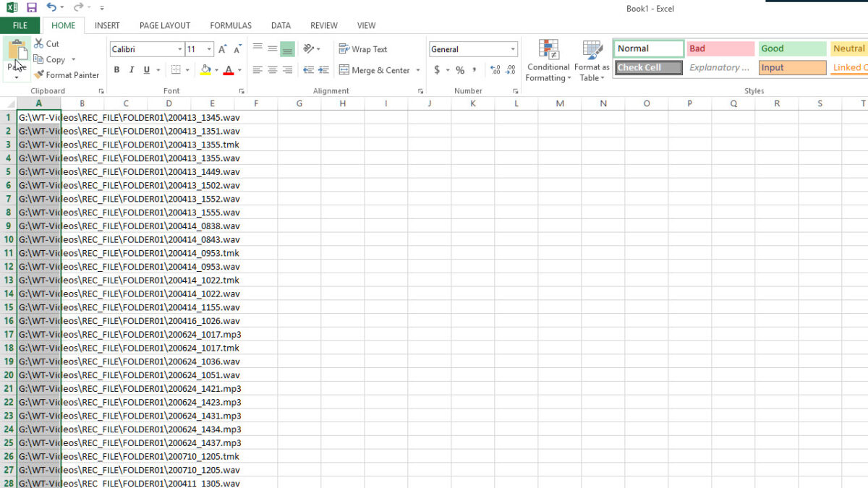Open the font size dropdown

209,48
